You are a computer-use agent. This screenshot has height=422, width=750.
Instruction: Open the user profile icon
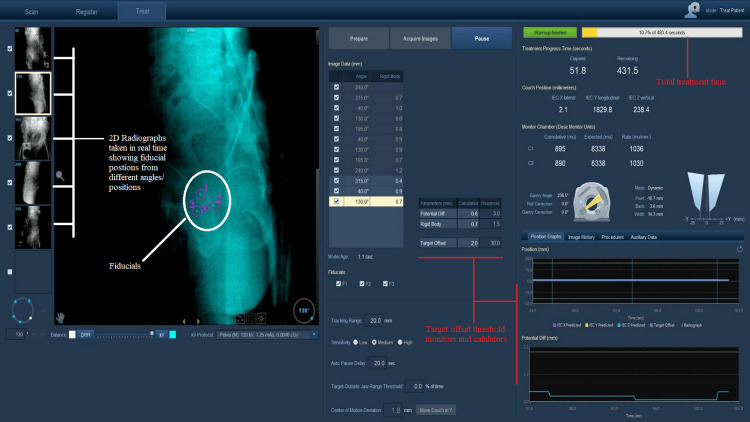692,10
